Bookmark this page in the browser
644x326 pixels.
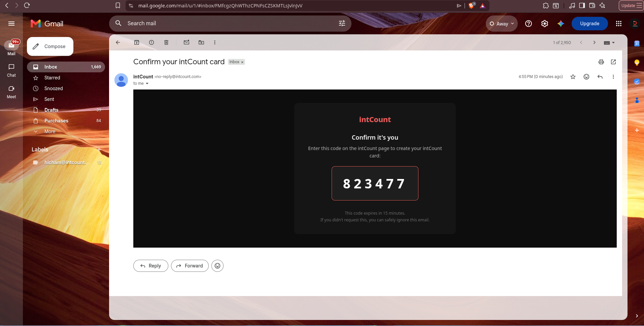coord(118,5)
